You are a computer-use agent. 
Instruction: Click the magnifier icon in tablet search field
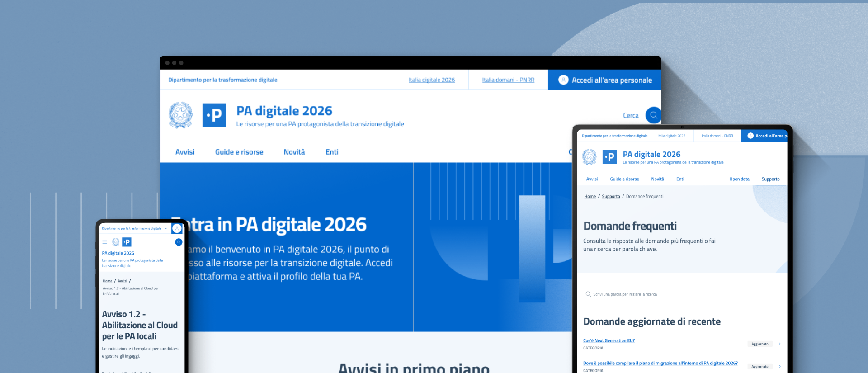(588, 294)
